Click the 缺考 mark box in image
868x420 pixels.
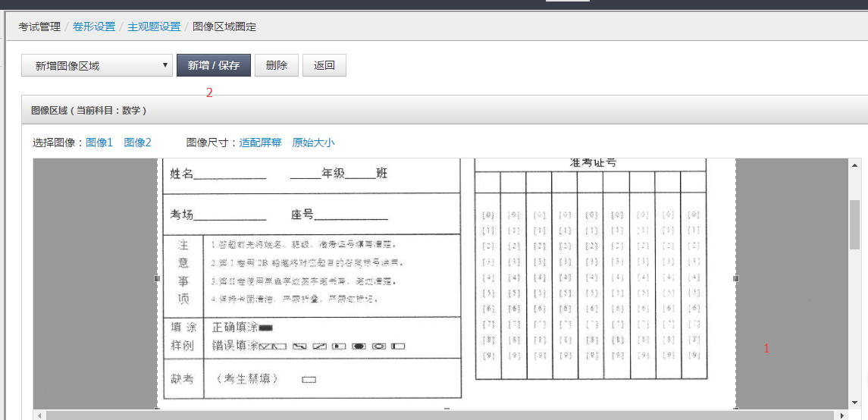[309, 380]
